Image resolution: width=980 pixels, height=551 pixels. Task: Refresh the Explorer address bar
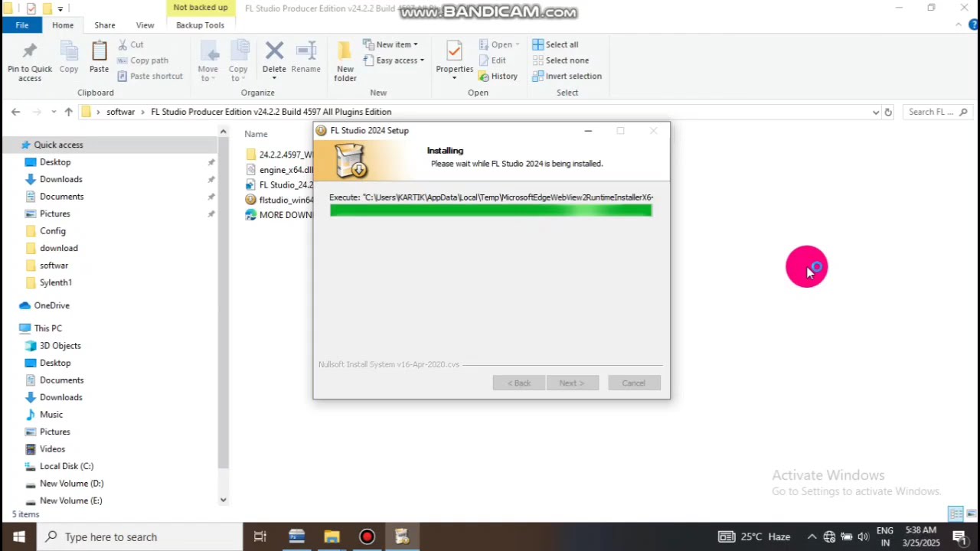(x=888, y=112)
